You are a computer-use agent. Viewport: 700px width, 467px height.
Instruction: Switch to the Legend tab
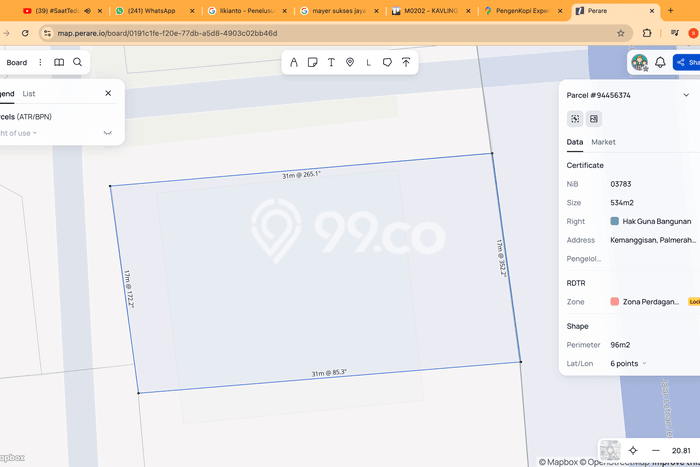(7, 94)
